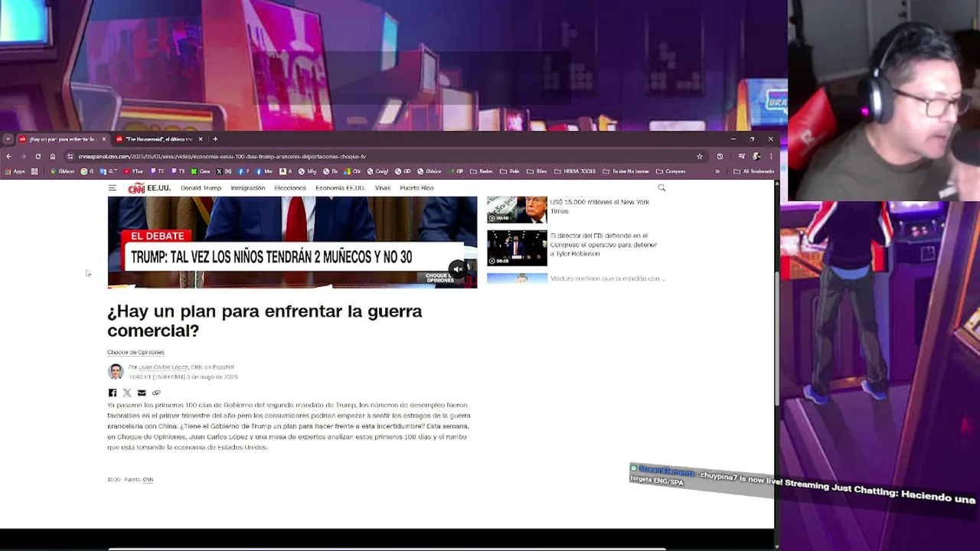Image resolution: width=980 pixels, height=551 pixels.
Task: Reload the CNN page
Action: pyautogui.click(x=38, y=156)
